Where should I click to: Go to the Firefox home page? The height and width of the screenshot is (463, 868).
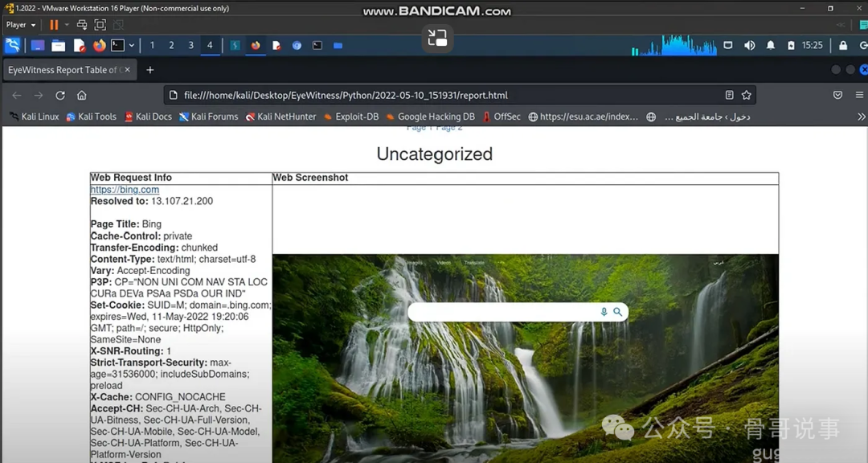click(82, 96)
